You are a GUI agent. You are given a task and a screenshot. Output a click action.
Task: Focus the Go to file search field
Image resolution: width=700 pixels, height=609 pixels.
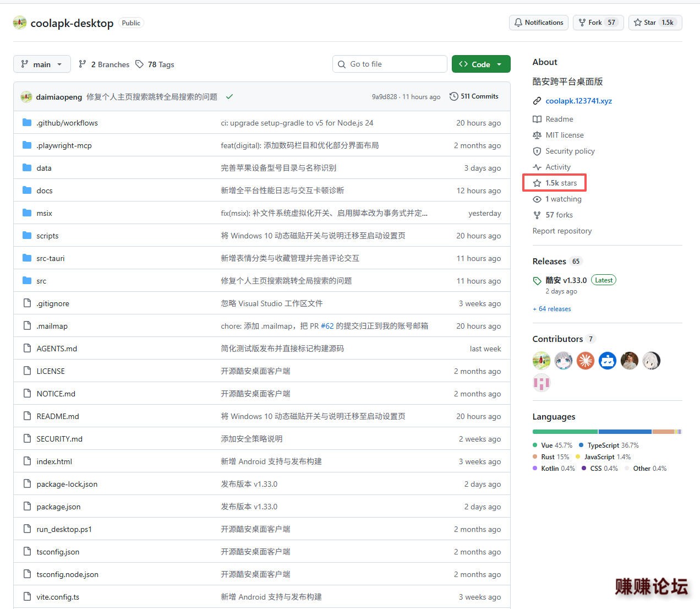tap(390, 64)
